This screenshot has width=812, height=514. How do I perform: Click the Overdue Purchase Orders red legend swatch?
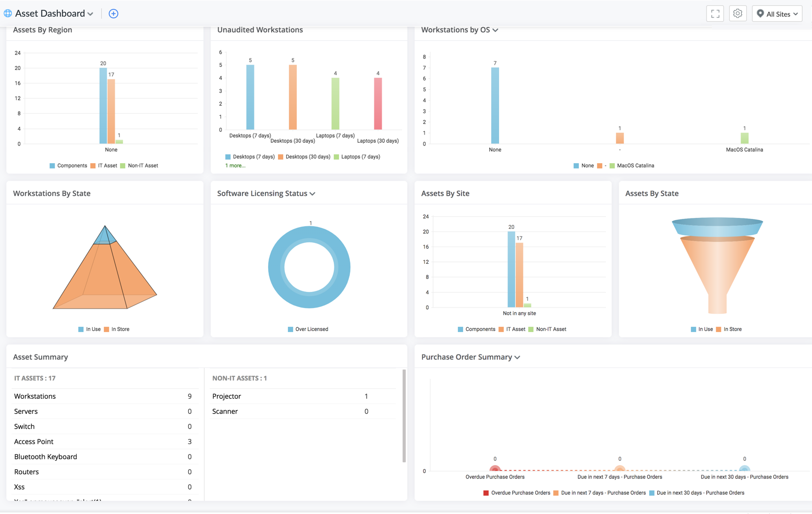click(x=486, y=493)
